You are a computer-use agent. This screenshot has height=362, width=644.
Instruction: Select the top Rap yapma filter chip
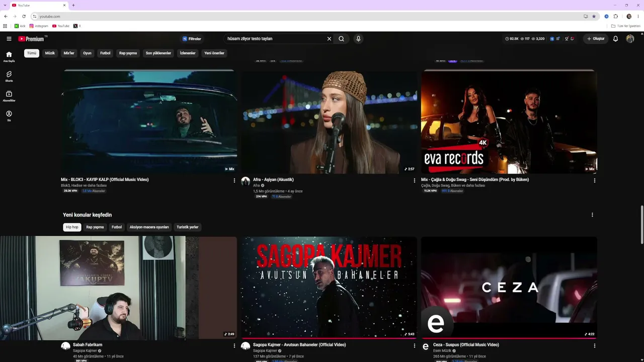(128, 53)
